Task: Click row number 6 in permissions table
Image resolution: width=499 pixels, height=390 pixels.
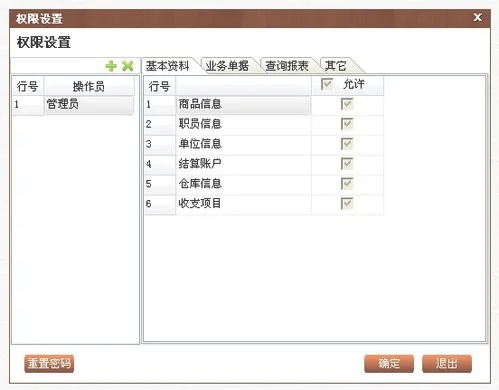Action: pos(160,204)
